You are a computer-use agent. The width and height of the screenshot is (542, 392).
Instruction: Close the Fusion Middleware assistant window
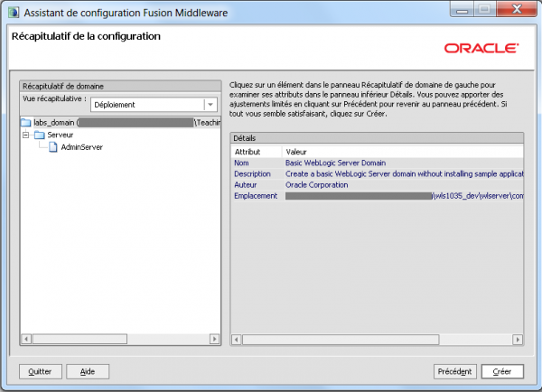[x=517, y=9]
